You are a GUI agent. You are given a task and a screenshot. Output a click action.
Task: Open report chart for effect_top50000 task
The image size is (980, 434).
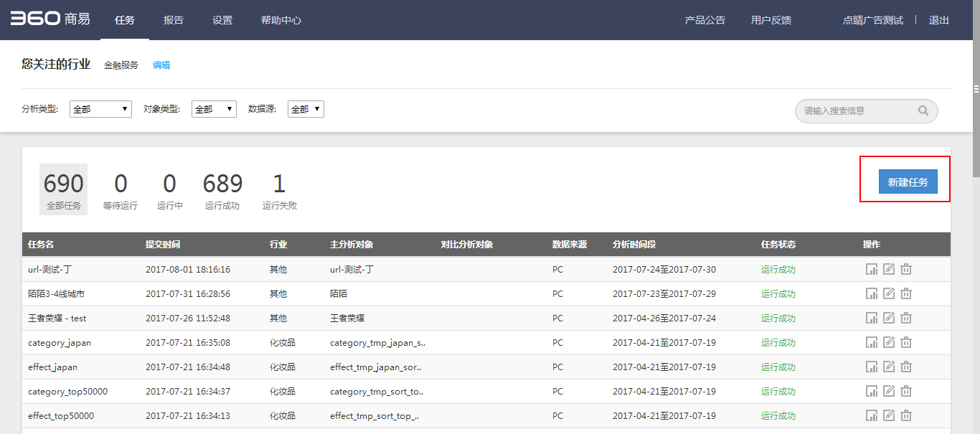pyautogui.click(x=872, y=416)
